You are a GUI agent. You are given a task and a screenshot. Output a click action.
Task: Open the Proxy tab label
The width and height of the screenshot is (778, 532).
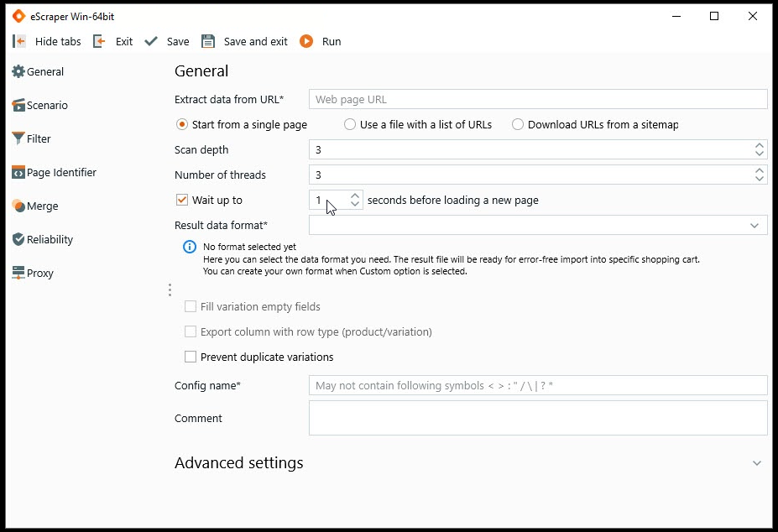click(x=40, y=273)
